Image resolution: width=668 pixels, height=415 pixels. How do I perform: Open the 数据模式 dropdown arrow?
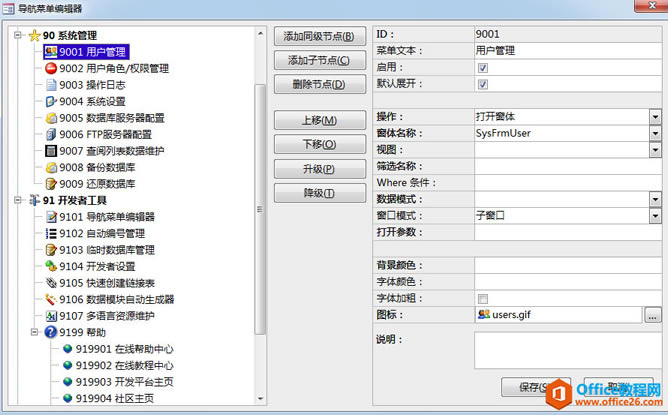(655, 199)
